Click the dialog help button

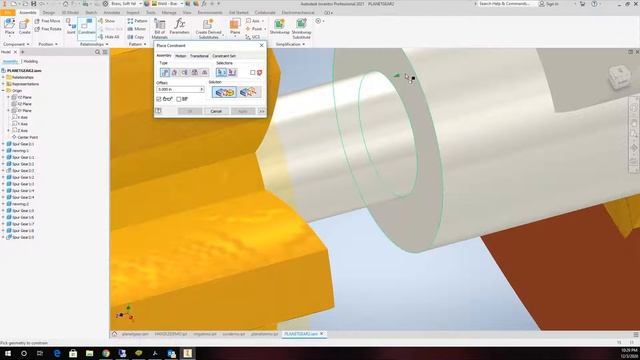pos(158,111)
